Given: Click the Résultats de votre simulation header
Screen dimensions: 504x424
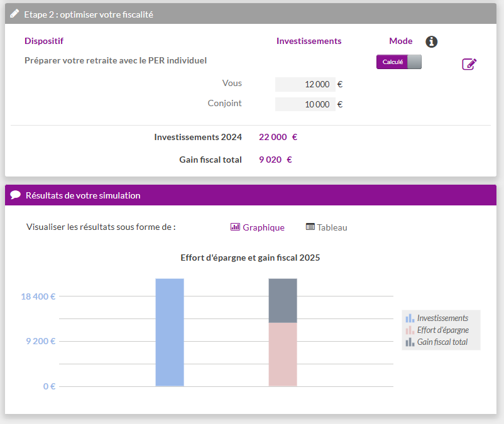Looking at the screenshot, I should [83, 195].
